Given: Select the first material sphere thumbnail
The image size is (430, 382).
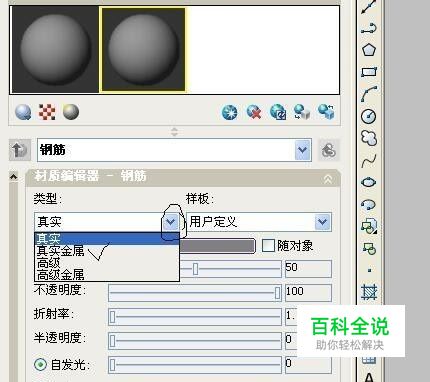Looking at the screenshot, I should [x=55, y=50].
